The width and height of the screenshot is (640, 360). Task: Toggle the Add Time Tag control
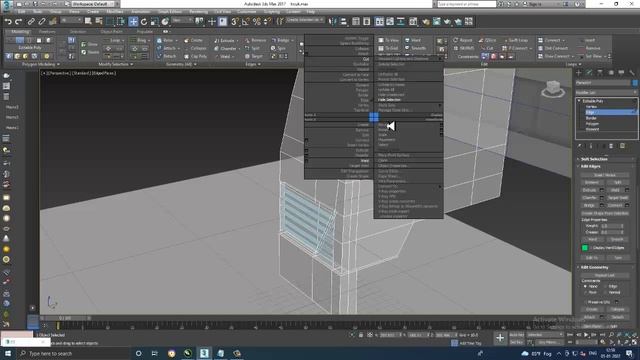[x=467, y=343]
